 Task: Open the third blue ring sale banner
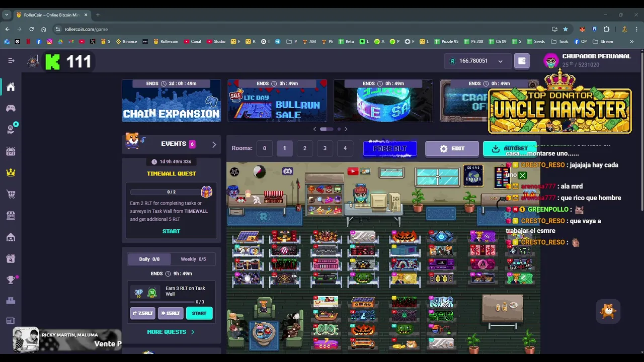383,101
